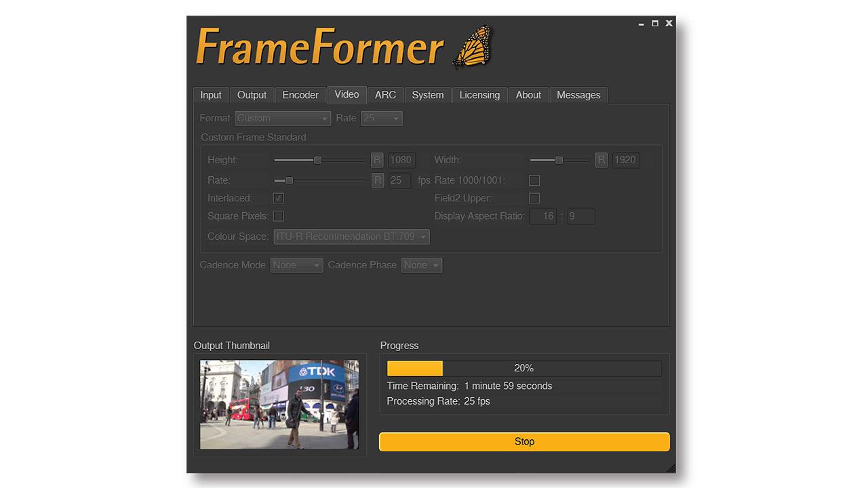The image size is (868, 488).
Task: Click the Output Thumbnail preview image
Action: (279, 405)
